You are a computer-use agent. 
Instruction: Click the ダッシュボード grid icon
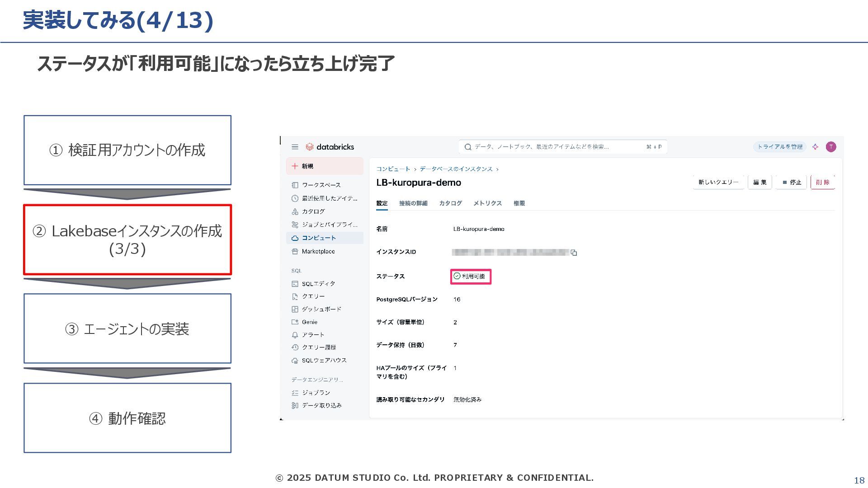pyautogui.click(x=295, y=309)
